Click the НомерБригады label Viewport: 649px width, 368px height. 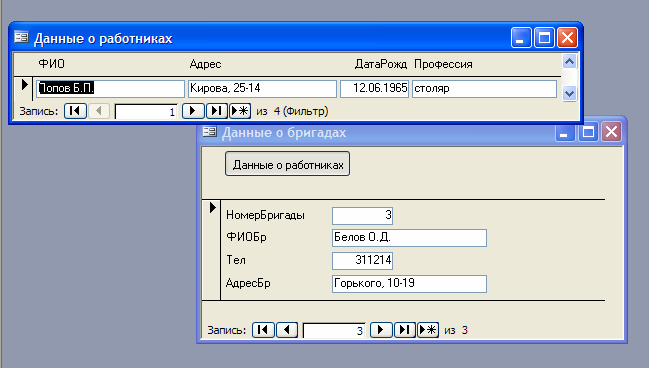click(x=265, y=215)
